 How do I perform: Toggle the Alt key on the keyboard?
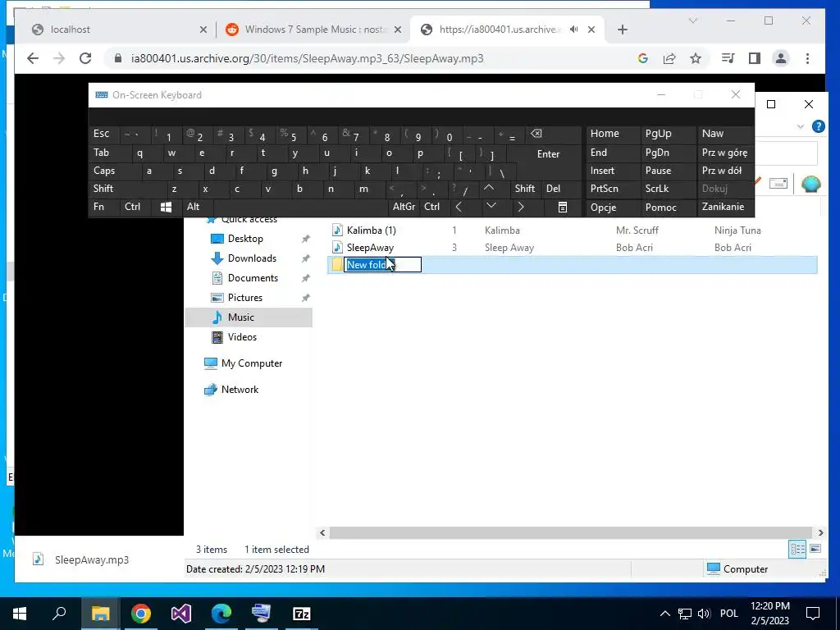197,207
